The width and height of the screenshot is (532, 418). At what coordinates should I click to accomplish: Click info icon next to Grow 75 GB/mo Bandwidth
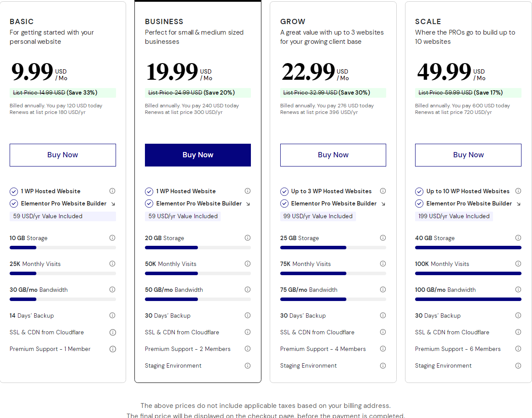(383, 290)
